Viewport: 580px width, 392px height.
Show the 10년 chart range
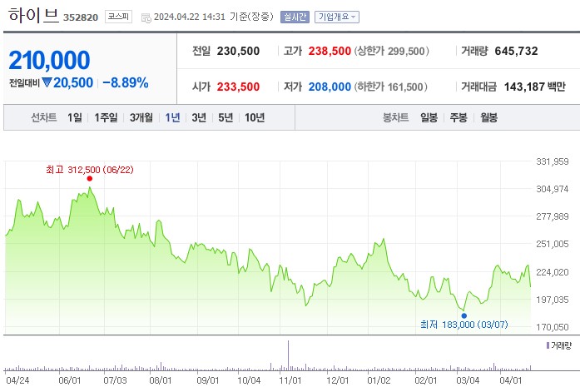point(255,117)
